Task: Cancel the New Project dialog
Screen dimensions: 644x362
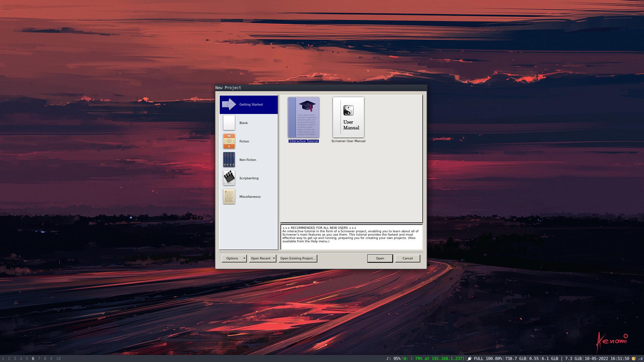Action: click(408, 258)
